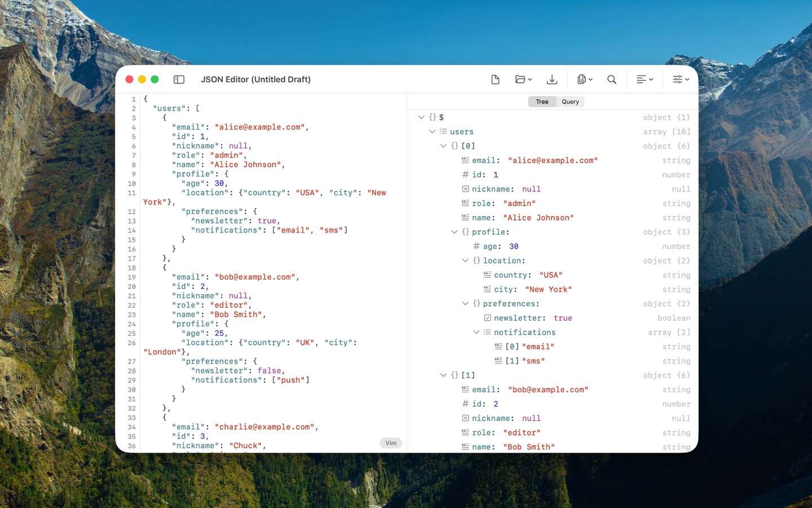The image size is (812, 508).
Task: Open the text alignment format dropdown
Action: coord(645,80)
